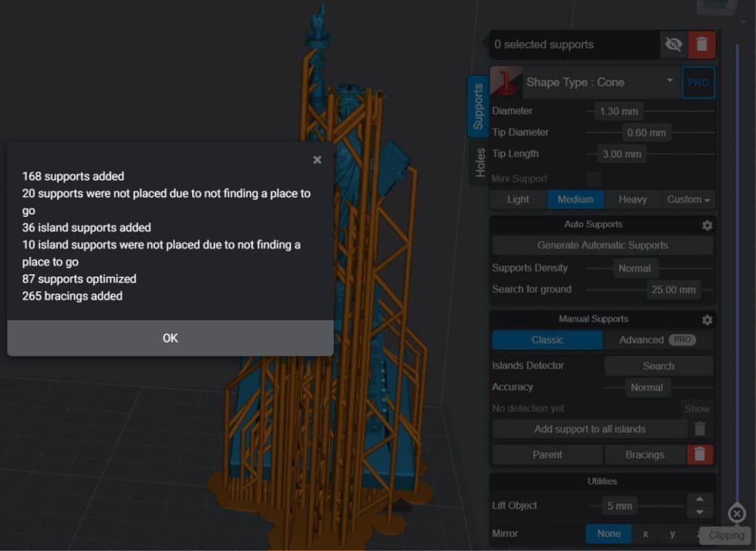This screenshot has width=756, height=551.
Task: Click the circled X icon above Clipping
Action: (737, 514)
